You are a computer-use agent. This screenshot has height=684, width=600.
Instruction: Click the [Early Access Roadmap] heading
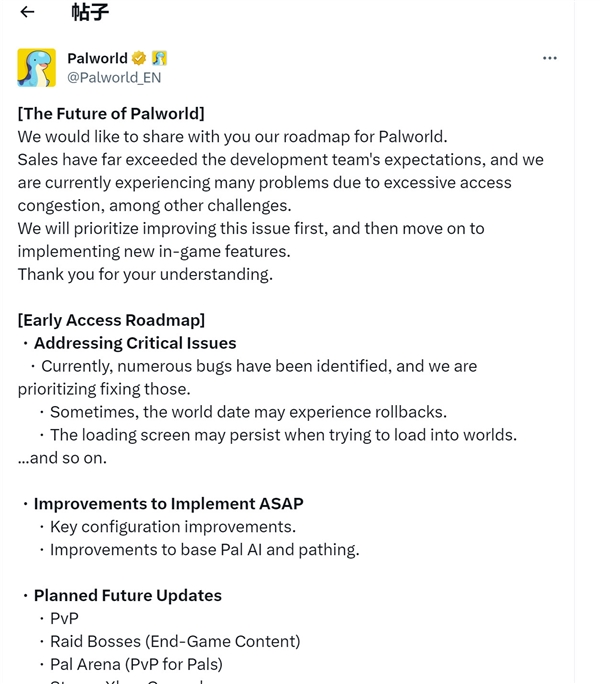point(111,320)
